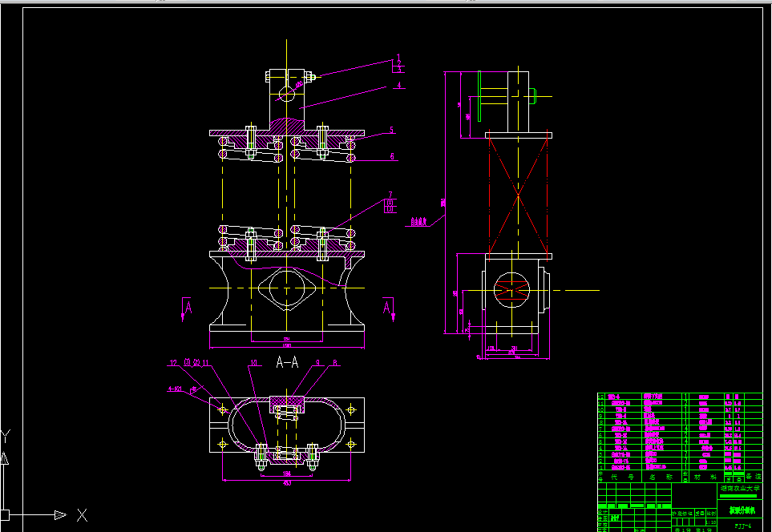Click the UCS icon X axis label
772x532 pixels.
[x=83, y=515]
